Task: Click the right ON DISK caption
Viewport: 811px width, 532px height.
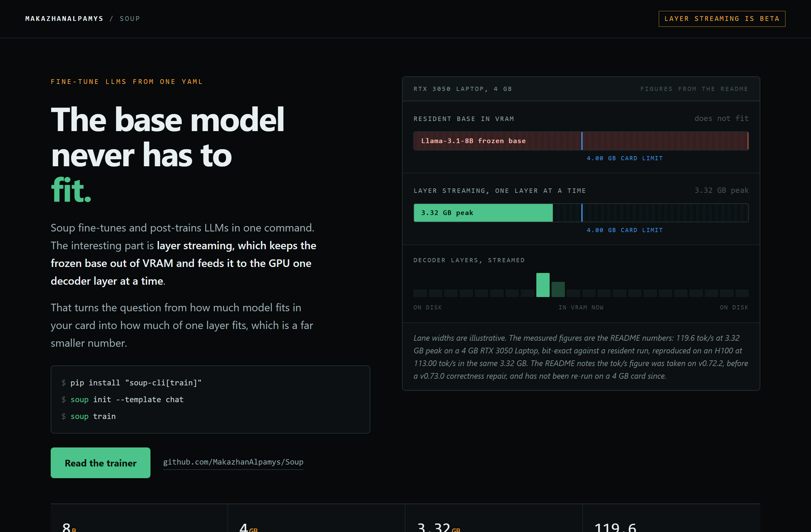Action: coord(734,307)
